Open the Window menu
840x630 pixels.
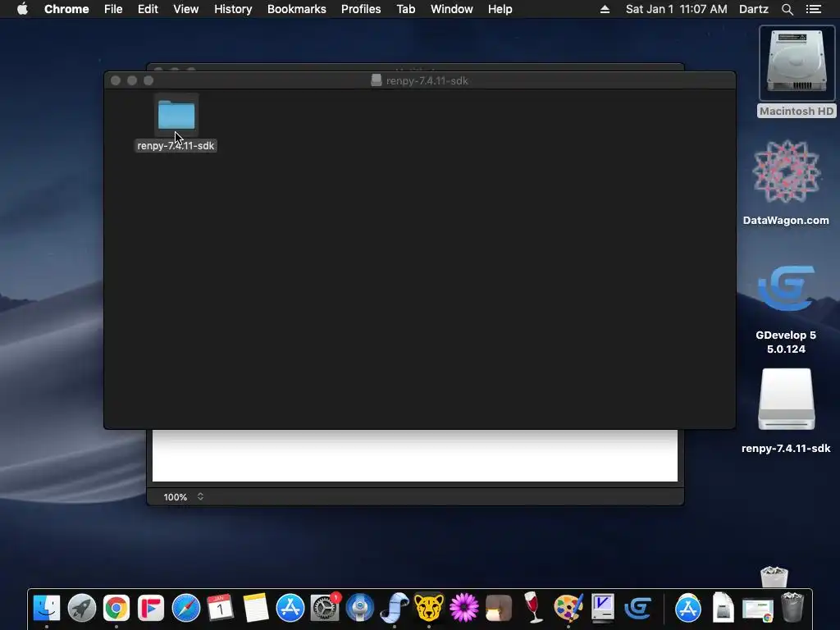tap(452, 9)
